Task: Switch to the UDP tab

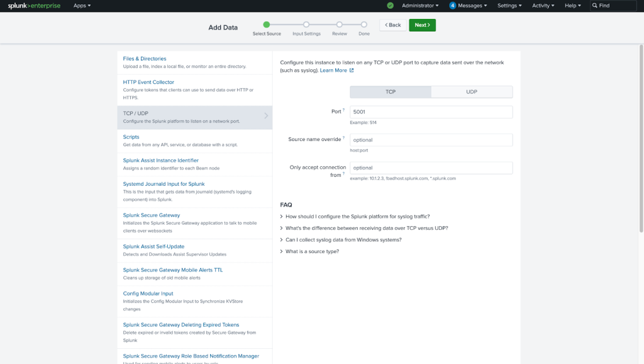Action: 472,92
